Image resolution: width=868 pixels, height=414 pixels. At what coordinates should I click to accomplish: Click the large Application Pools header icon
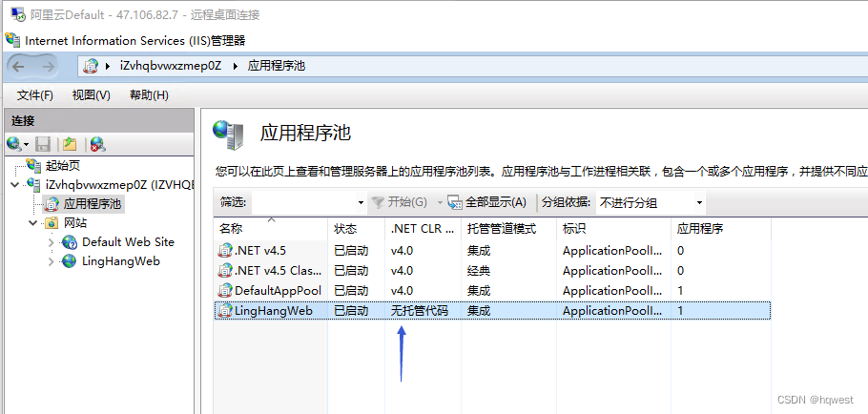[229, 135]
